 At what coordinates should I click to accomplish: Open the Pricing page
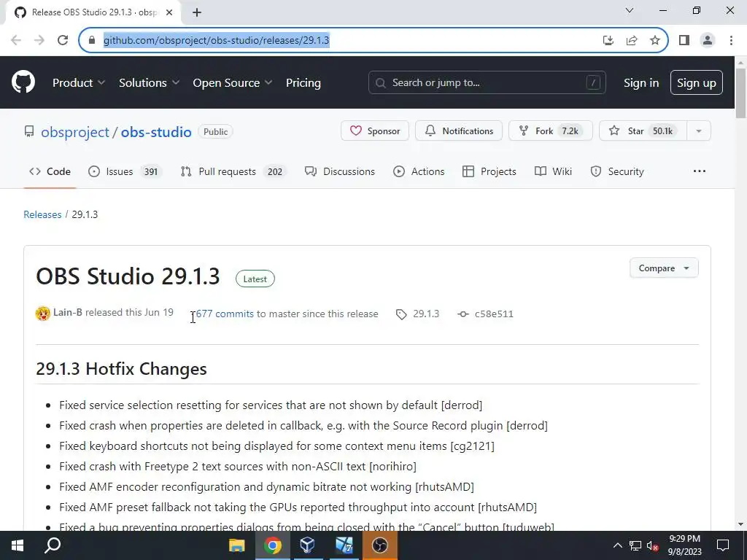[x=303, y=82]
